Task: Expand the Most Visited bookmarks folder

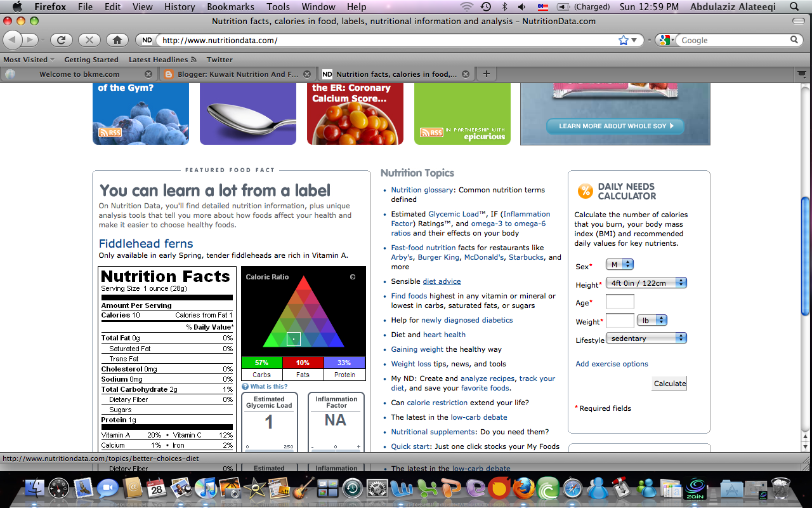Action: (x=29, y=60)
